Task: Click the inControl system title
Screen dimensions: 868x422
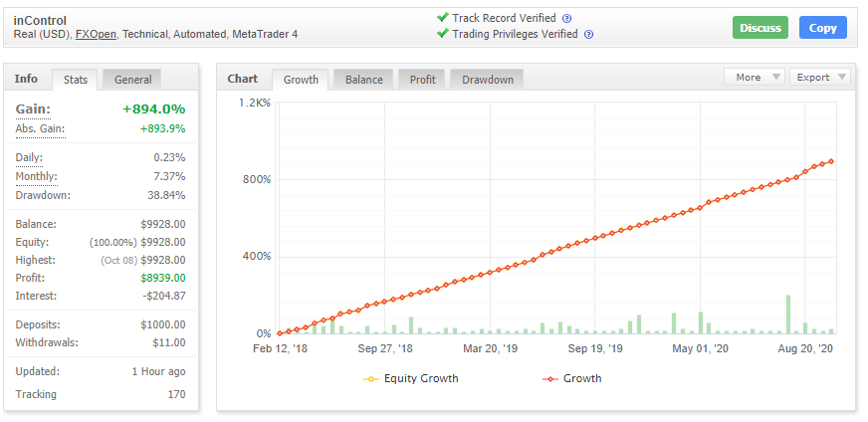Action: [40, 21]
